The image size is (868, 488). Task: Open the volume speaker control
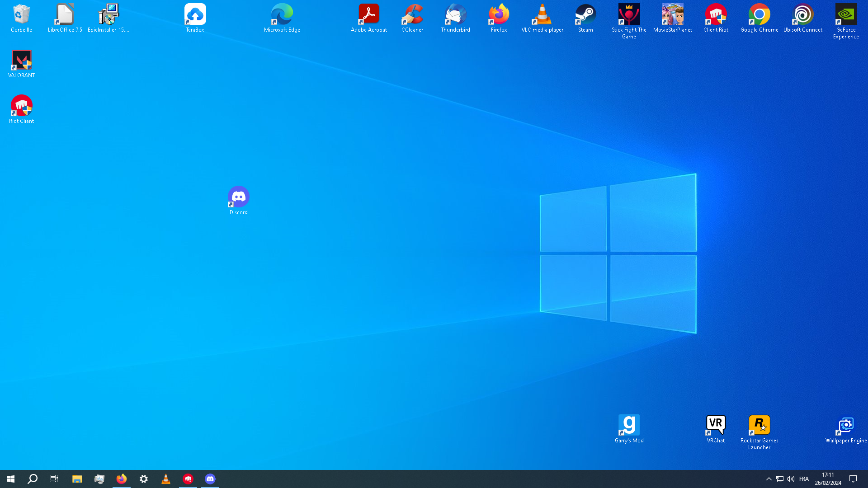[x=791, y=479]
